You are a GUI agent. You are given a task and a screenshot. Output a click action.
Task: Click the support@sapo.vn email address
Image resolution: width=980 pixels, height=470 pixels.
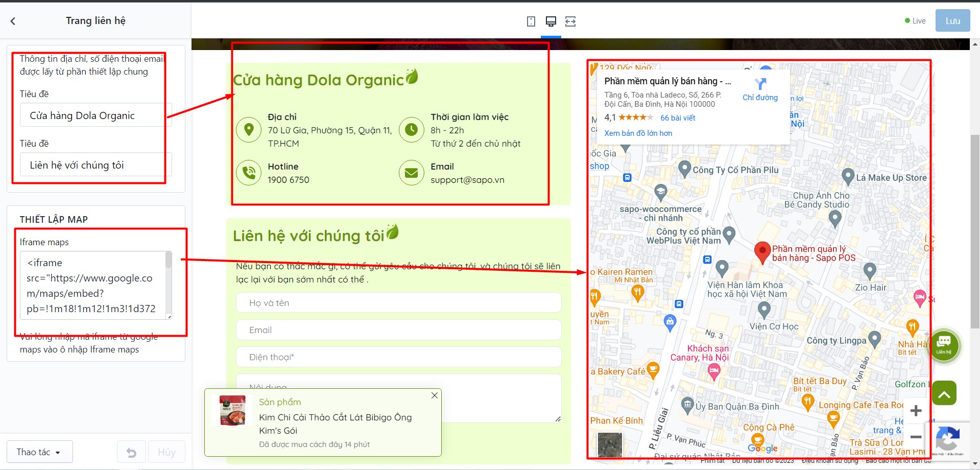pos(467,180)
